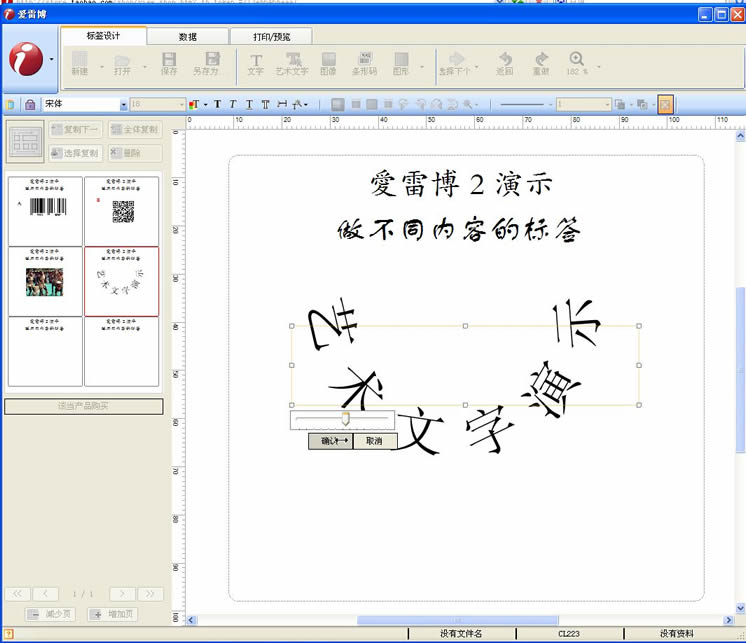The image size is (746, 643).
Task: Click the line style sample selector
Action: point(522,104)
